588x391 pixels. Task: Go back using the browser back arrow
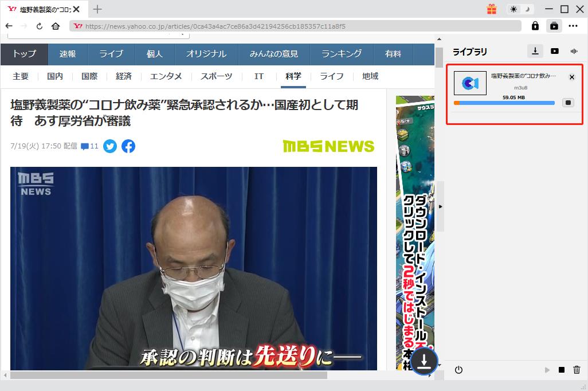coord(9,26)
